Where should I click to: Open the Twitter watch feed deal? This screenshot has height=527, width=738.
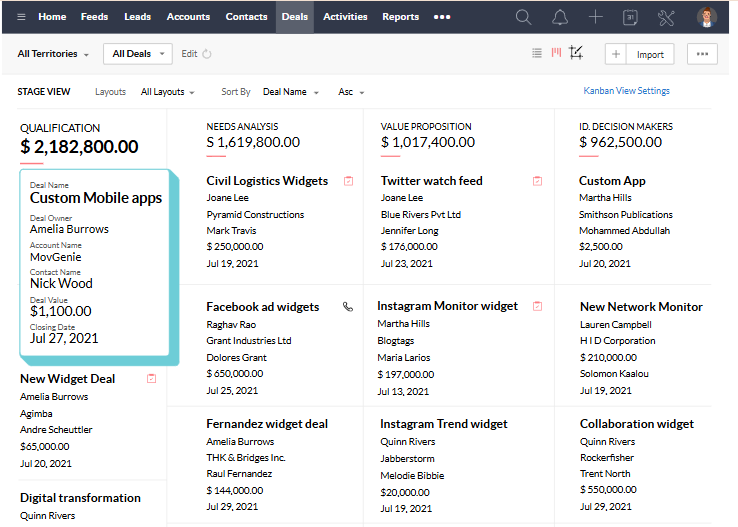(432, 181)
